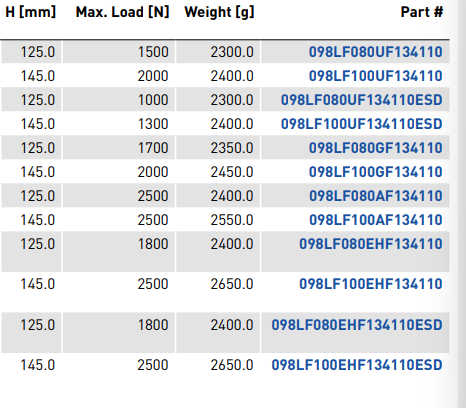466x408 pixels.
Task: Open part link 098LF100EHF134110ESD
Action: pyautogui.click(x=357, y=365)
